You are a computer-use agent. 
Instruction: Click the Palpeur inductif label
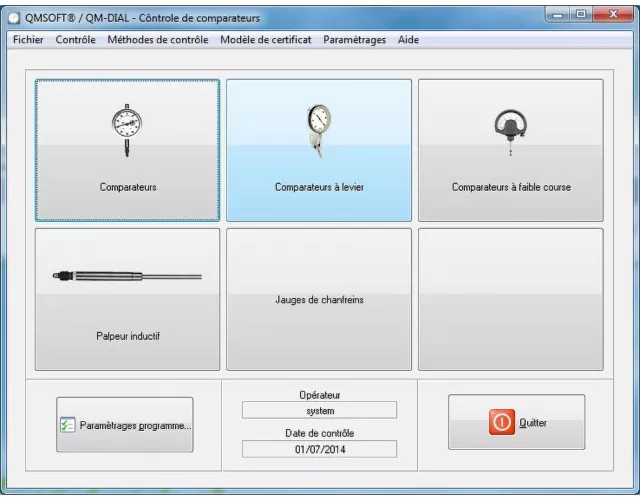[128, 336]
